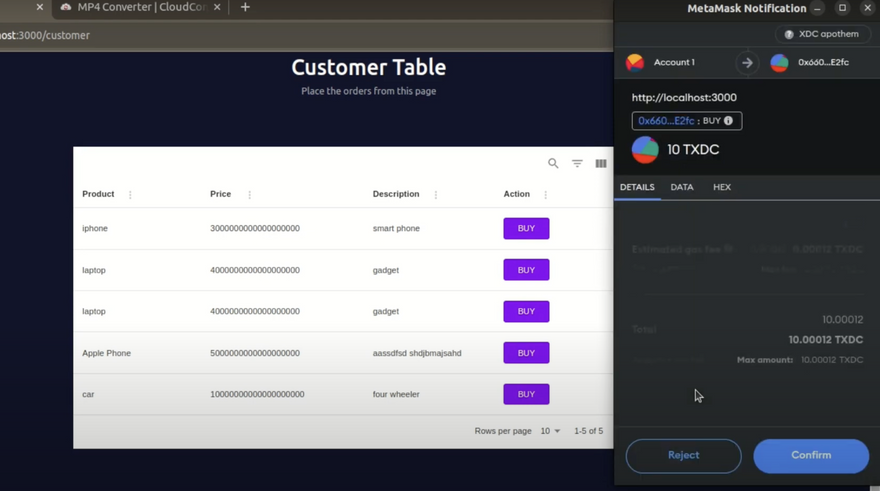Open Description column menu icon
Image resolution: width=880 pixels, height=491 pixels.
click(436, 195)
